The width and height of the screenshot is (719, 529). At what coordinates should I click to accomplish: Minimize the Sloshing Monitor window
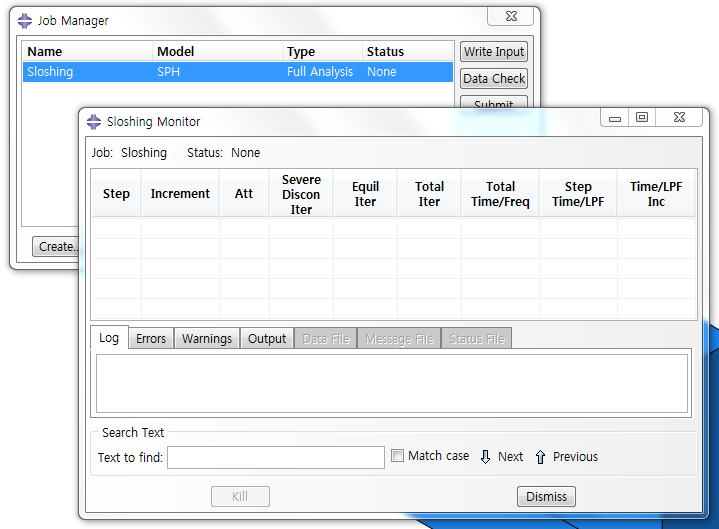pos(614,118)
